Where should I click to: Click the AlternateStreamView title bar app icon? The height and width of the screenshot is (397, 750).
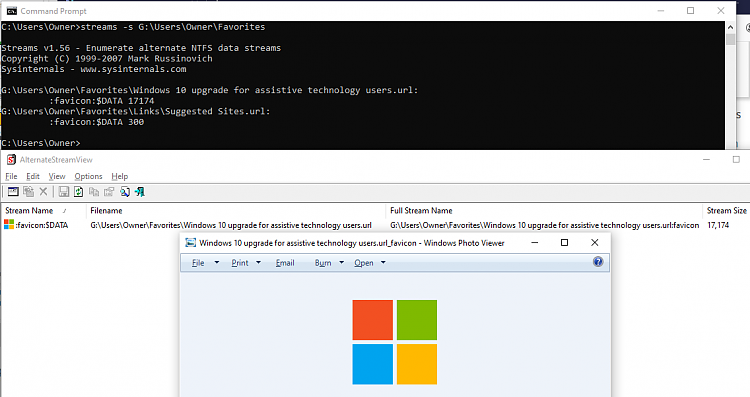point(11,160)
